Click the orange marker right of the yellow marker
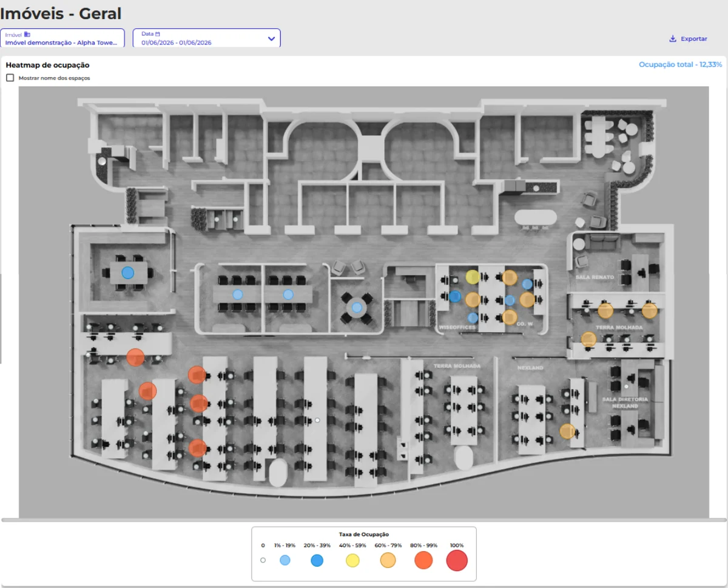The width and height of the screenshot is (728, 588). [x=510, y=278]
